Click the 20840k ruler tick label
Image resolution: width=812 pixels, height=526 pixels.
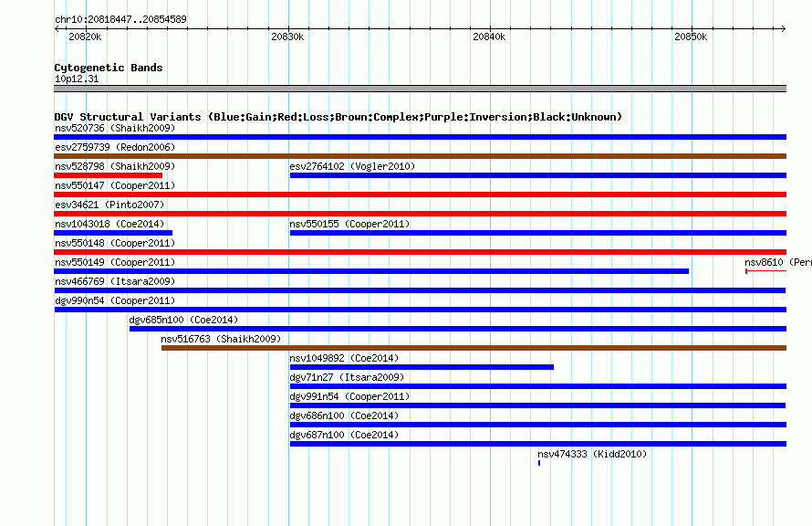point(489,37)
